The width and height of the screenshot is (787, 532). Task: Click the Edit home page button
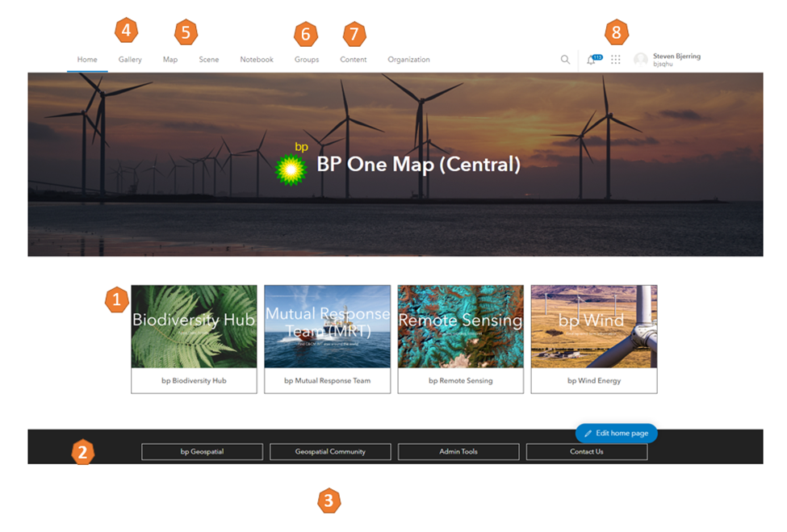tap(617, 434)
